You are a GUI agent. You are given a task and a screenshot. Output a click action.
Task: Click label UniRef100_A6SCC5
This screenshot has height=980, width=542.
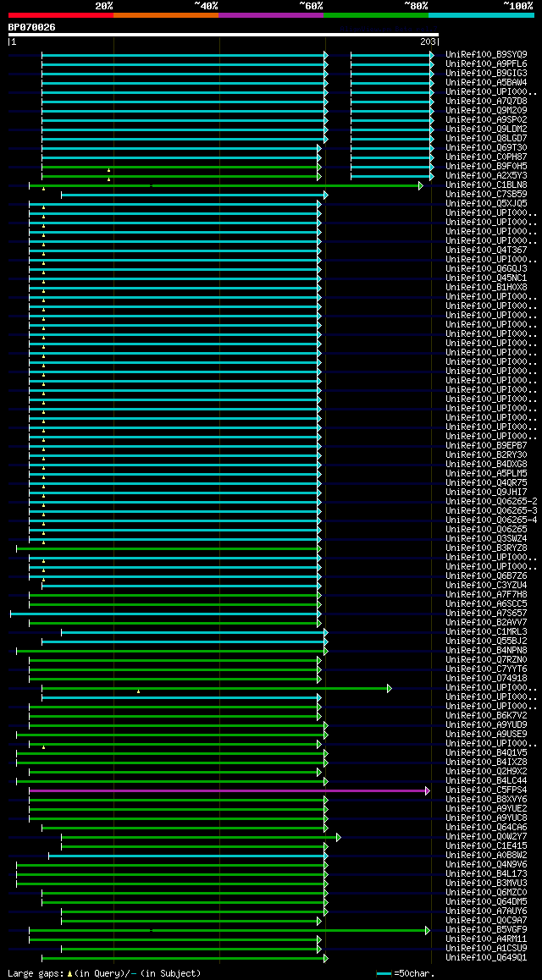pyautogui.click(x=486, y=603)
